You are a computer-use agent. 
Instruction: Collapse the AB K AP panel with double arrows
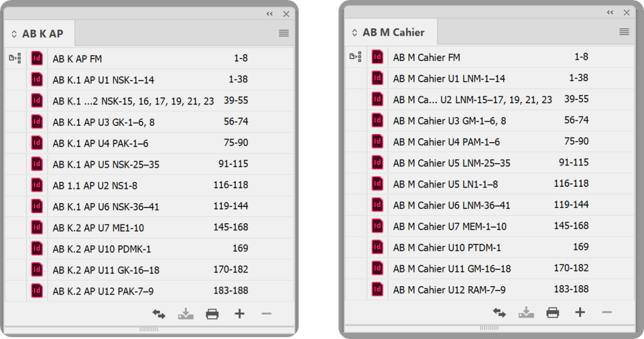coord(269,14)
